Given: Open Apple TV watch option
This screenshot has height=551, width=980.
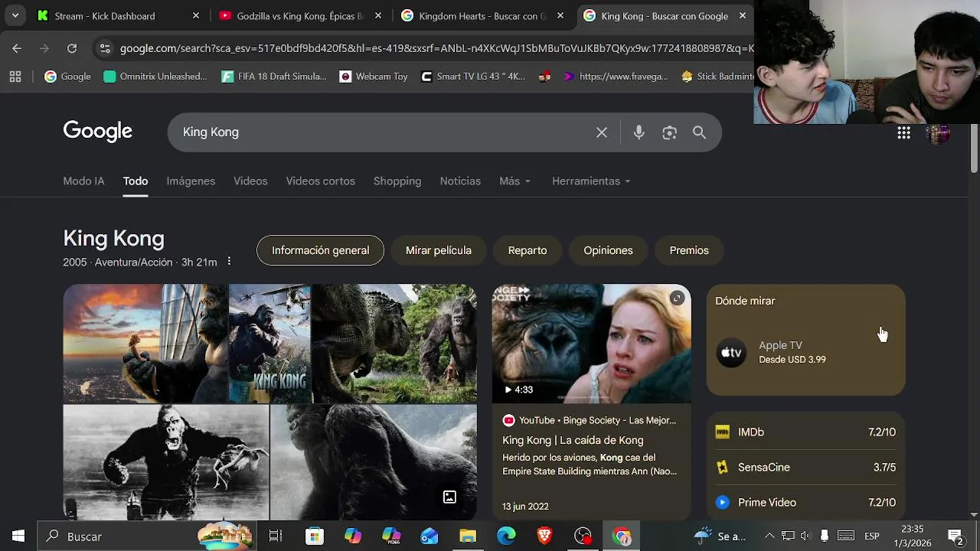Looking at the screenshot, I should pyautogui.click(x=805, y=352).
